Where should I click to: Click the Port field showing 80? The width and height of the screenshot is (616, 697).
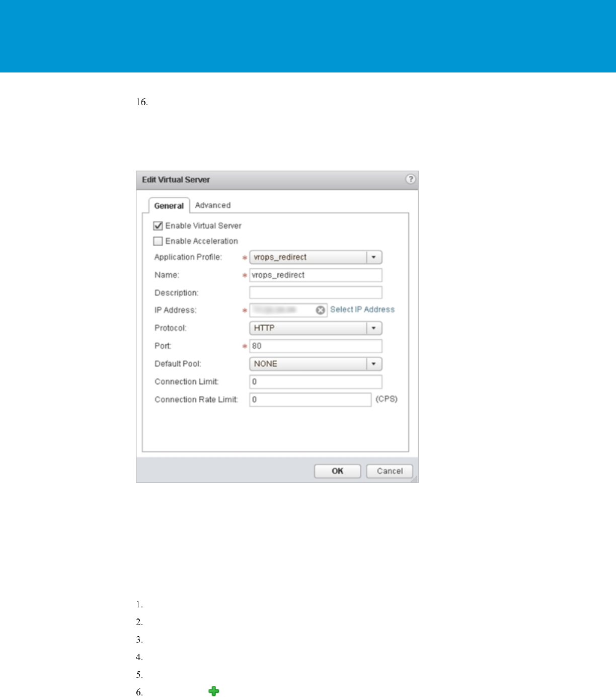316,346
